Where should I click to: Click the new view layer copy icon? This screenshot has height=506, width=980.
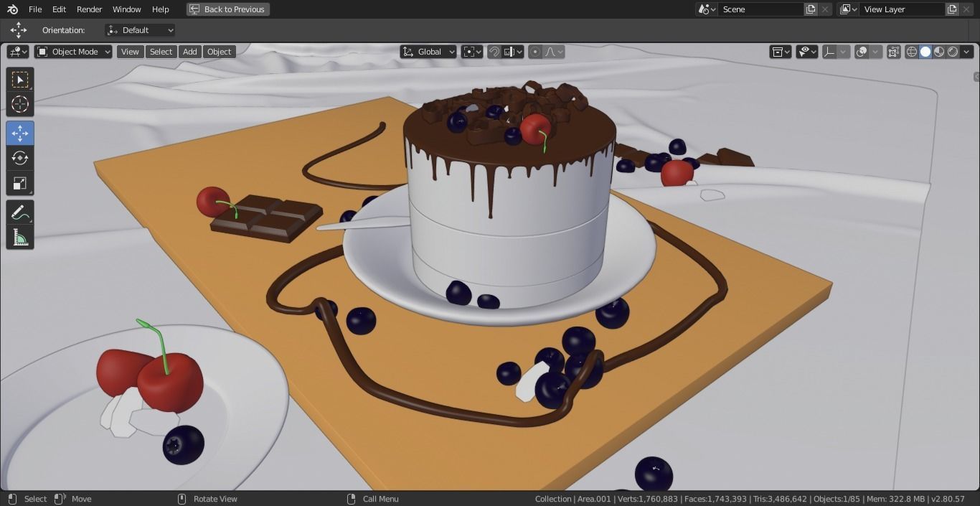pyautogui.click(x=952, y=9)
